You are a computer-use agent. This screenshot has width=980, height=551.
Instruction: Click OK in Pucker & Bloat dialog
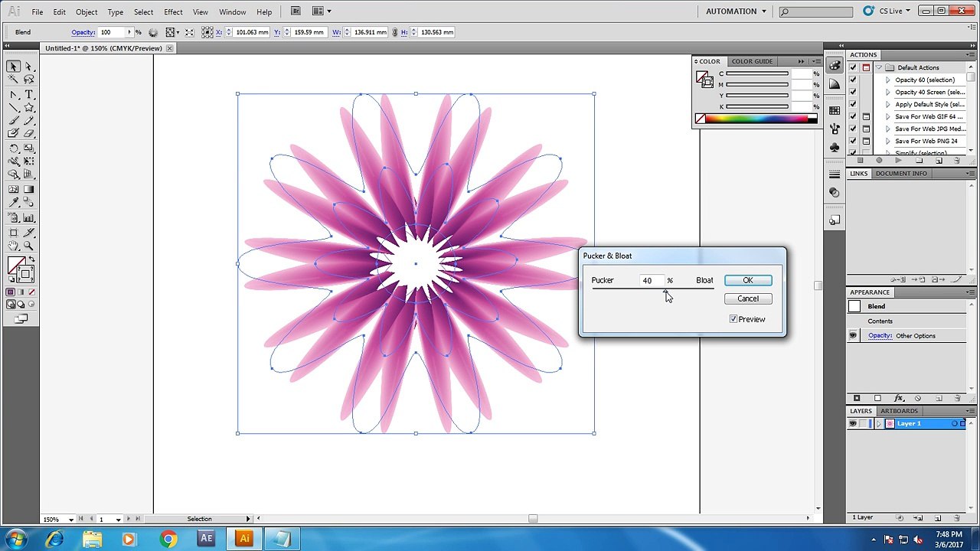tap(748, 280)
